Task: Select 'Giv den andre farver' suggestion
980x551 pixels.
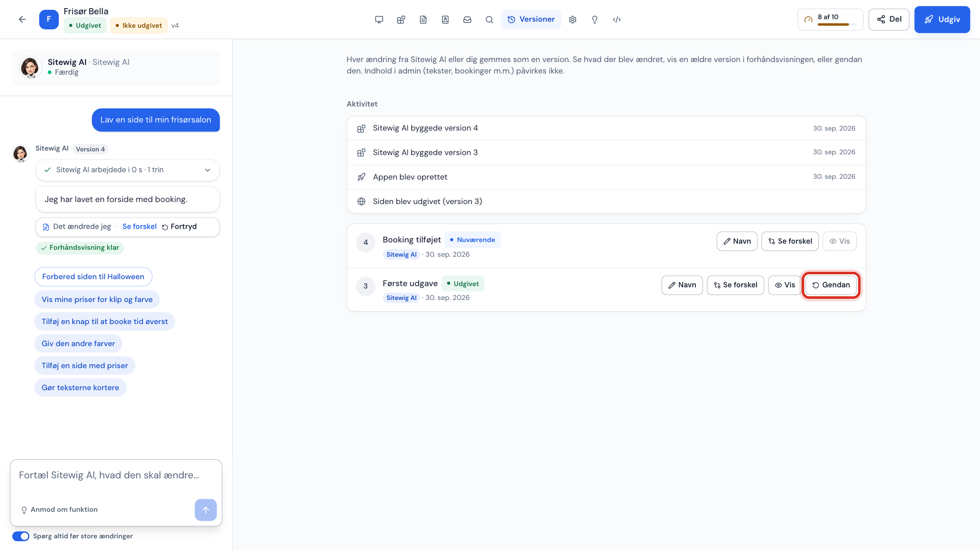Action: click(x=78, y=344)
